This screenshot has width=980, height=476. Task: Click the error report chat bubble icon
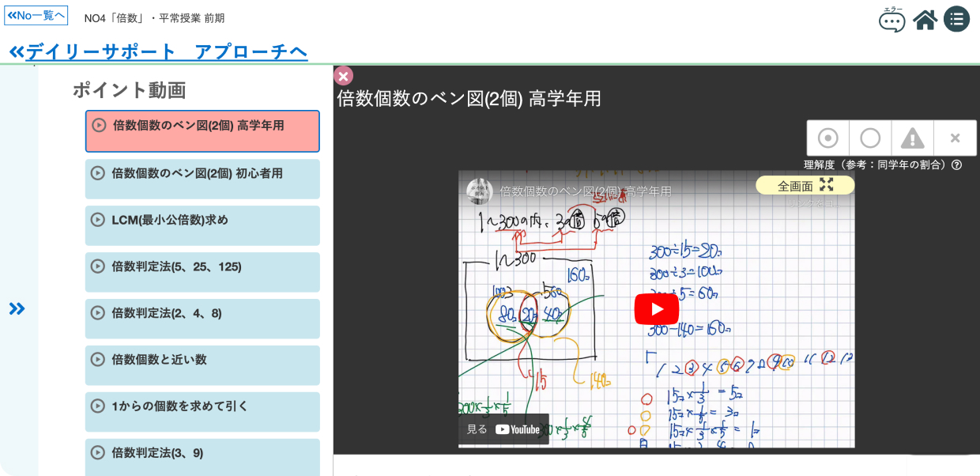pos(892,19)
